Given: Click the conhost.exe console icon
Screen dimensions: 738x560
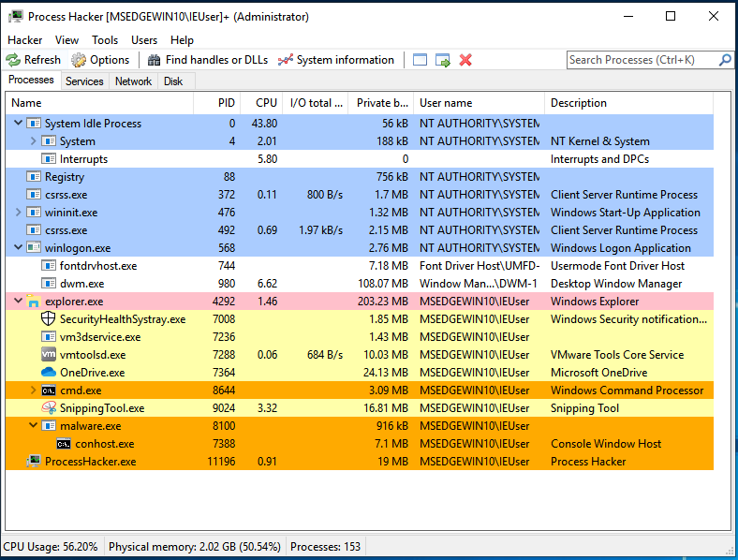Looking at the screenshot, I should click(64, 444).
